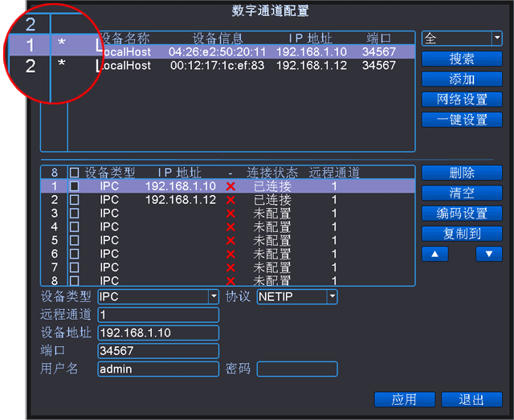Click the 搜索 search button
The image size is (514, 420).
pos(462,59)
